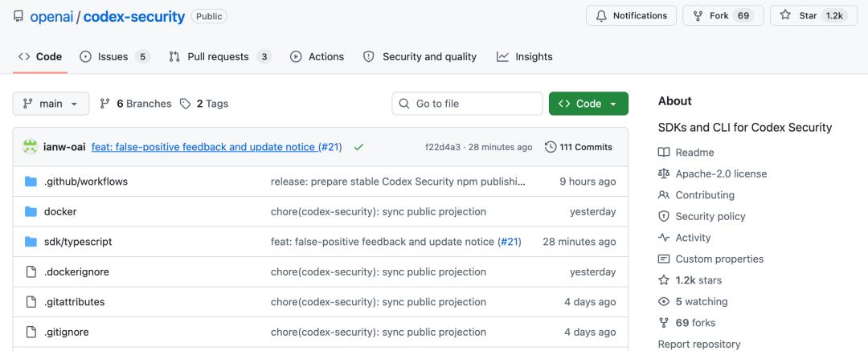This screenshot has height=351, width=868.
Task: Star the codex-security repository
Action: [x=813, y=15]
